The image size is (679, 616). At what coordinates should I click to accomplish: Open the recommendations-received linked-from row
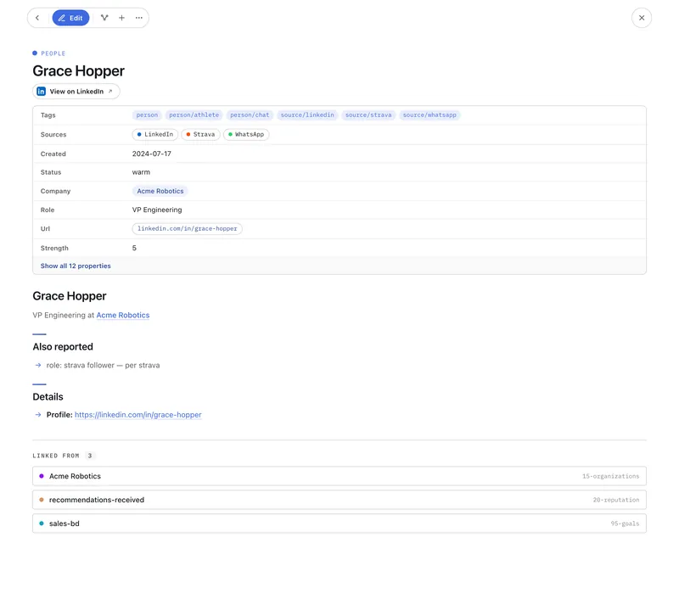[339, 500]
